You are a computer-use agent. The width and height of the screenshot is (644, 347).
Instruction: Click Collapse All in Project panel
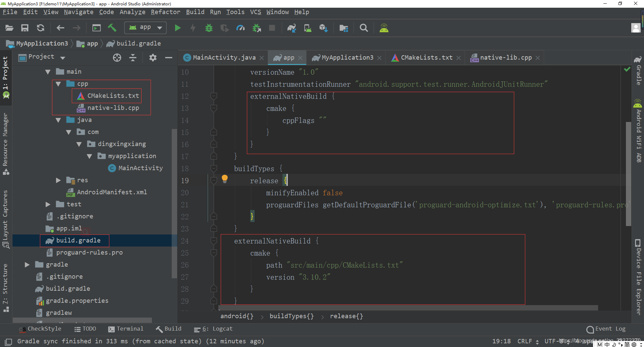(x=133, y=58)
